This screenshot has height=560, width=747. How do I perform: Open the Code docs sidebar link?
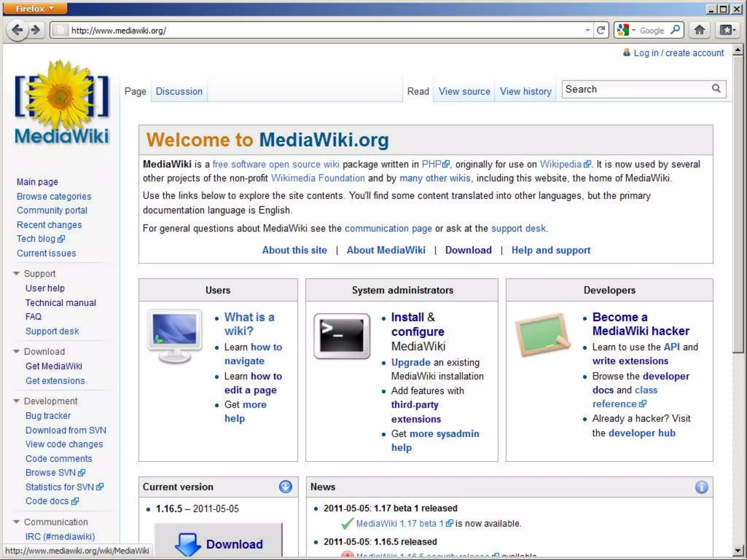click(x=51, y=501)
